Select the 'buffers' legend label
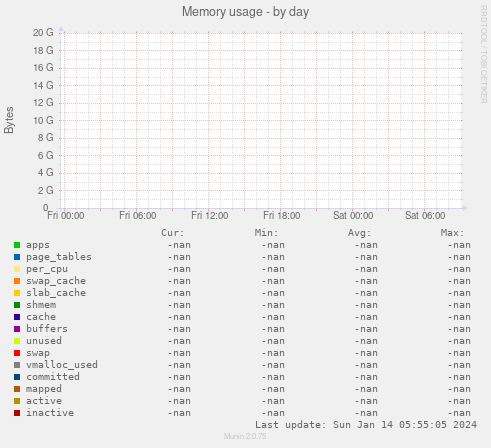This screenshot has height=448, width=491. tap(47, 329)
